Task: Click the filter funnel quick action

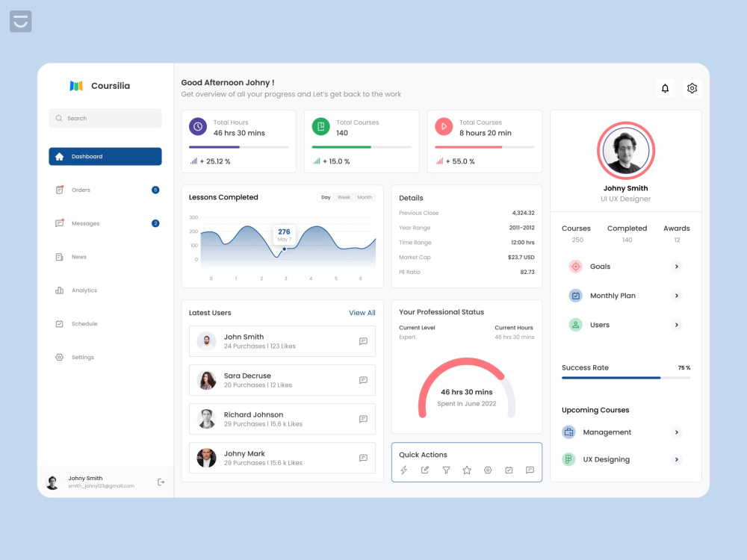Action: [446, 470]
